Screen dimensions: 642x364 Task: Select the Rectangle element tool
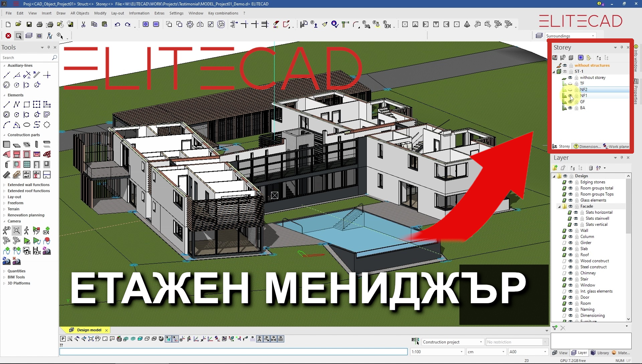point(27,105)
